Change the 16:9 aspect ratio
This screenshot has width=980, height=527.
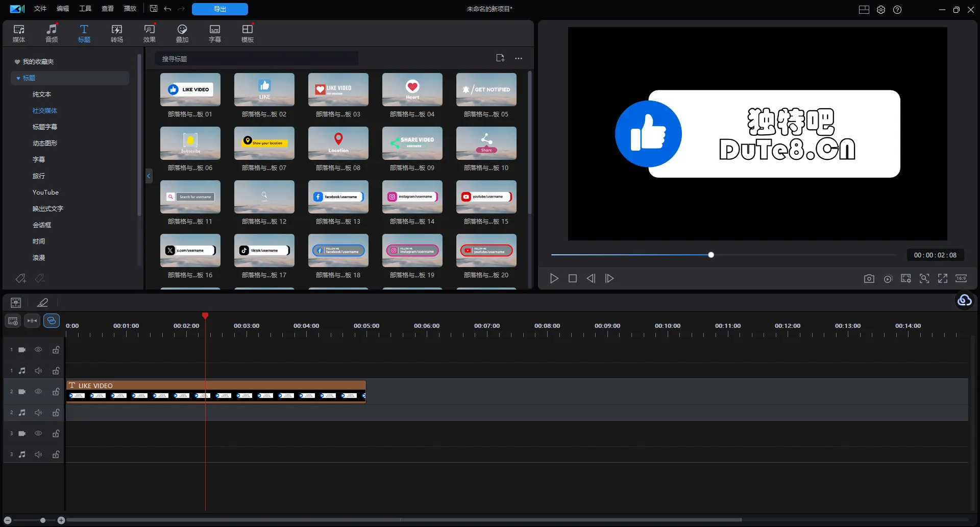coord(961,278)
